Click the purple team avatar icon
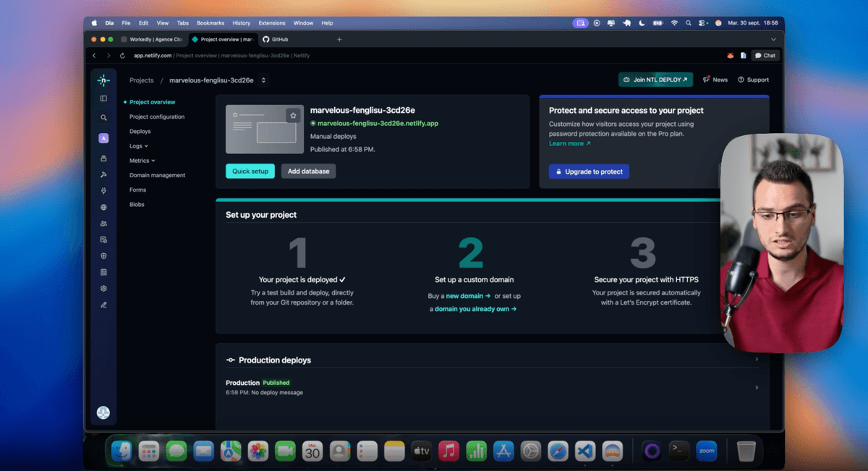This screenshot has height=471, width=868. (103, 138)
